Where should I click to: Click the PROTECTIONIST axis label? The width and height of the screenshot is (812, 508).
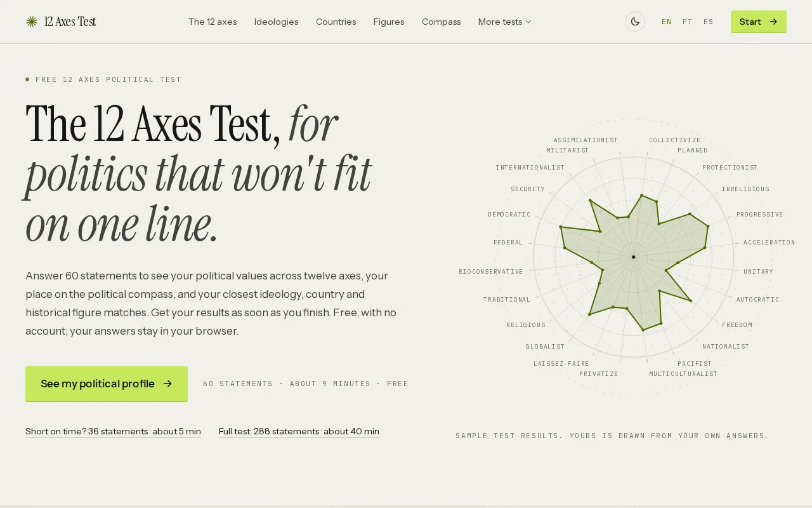click(x=730, y=168)
